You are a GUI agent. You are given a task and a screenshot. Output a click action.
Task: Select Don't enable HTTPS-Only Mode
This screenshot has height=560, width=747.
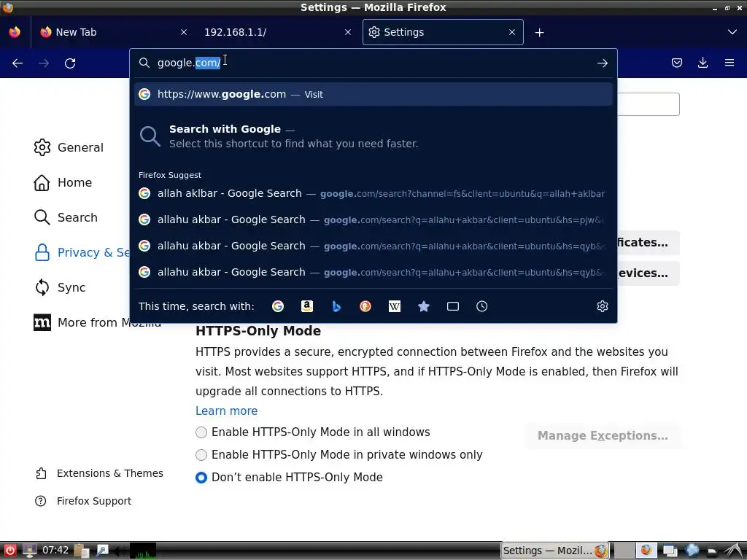[289, 477]
